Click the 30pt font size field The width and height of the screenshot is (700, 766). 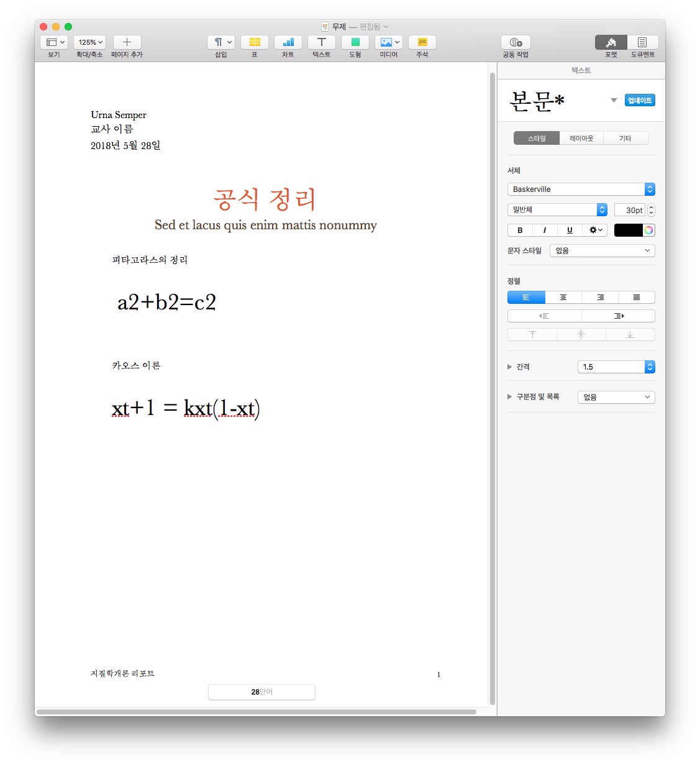point(630,210)
